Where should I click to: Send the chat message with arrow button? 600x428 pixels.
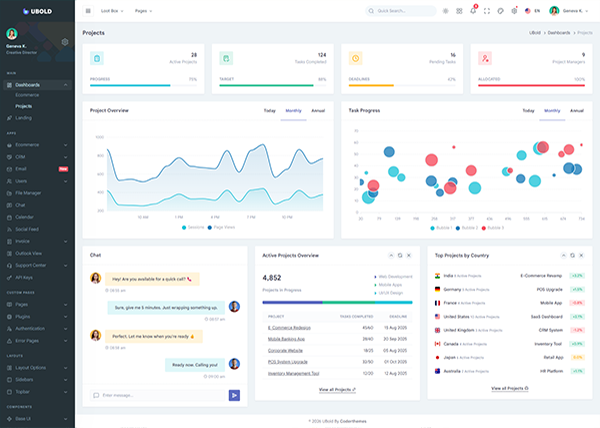click(x=234, y=395)
